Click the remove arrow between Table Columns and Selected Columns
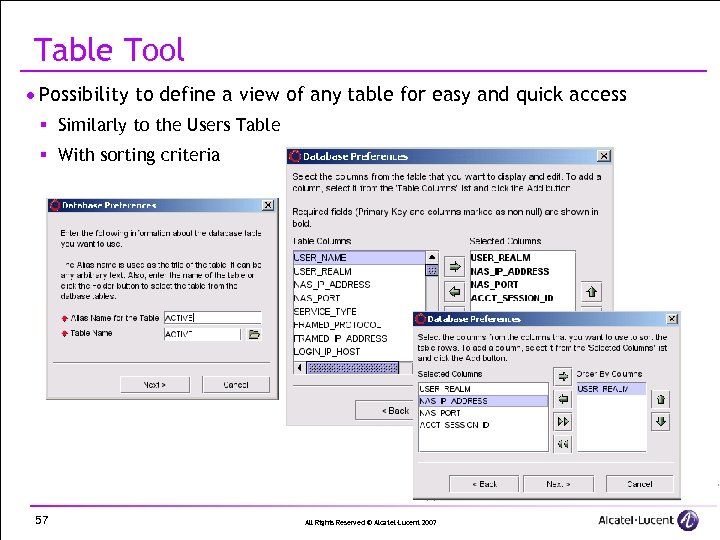The image size is (720, 540). coord(455,291)
